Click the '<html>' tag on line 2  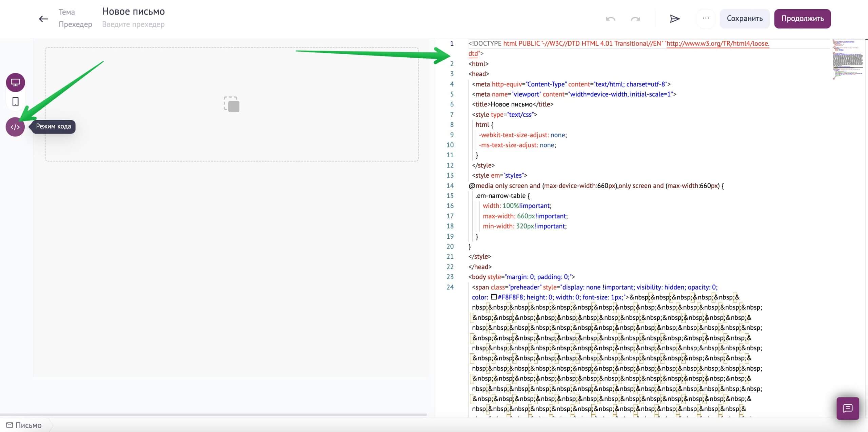[x=478, y=64]
